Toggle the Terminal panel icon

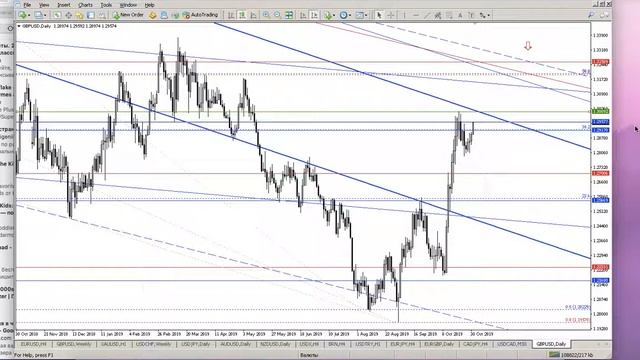(x=91, y=15)
